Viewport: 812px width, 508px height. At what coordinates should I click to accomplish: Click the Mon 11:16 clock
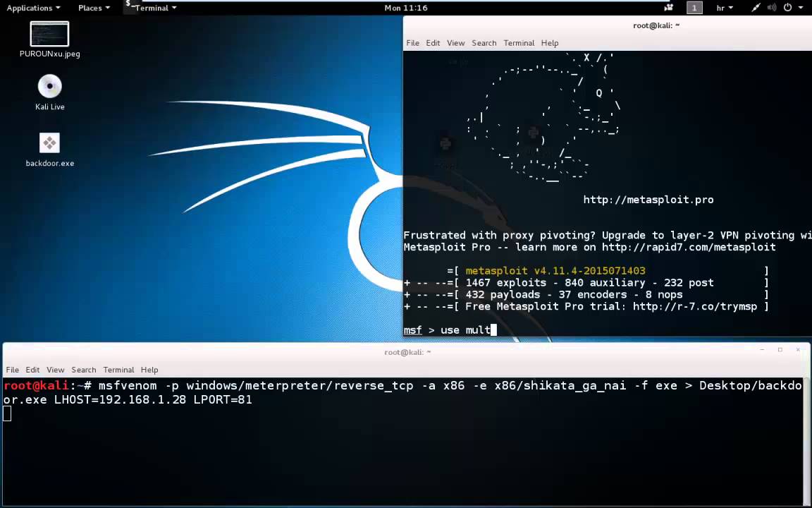[406, 8]
